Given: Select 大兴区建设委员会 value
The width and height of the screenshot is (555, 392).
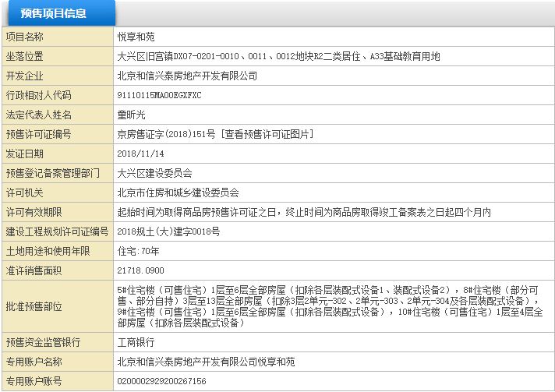Looking at the screenshot, I should (154, 173).
